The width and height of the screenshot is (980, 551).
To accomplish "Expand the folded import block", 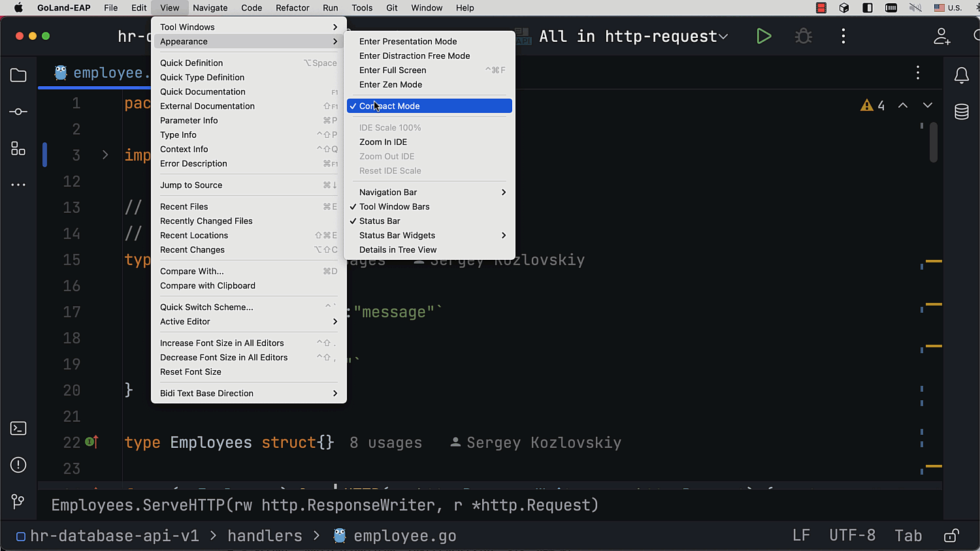I will [x=105, y=155].
